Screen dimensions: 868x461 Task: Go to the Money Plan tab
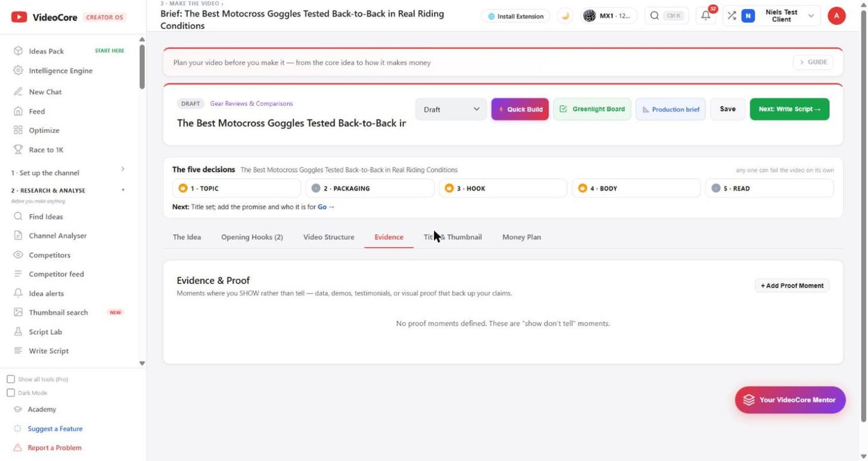click(x=522, y=237)
